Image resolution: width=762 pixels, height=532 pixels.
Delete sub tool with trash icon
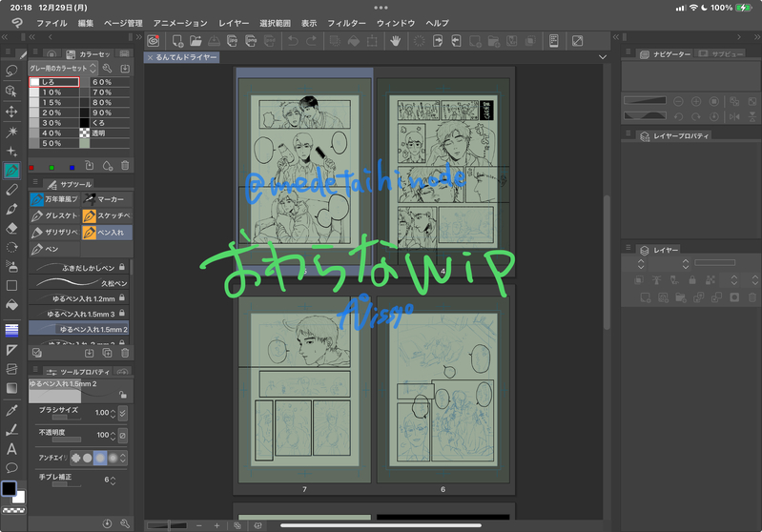coord(125,353)
